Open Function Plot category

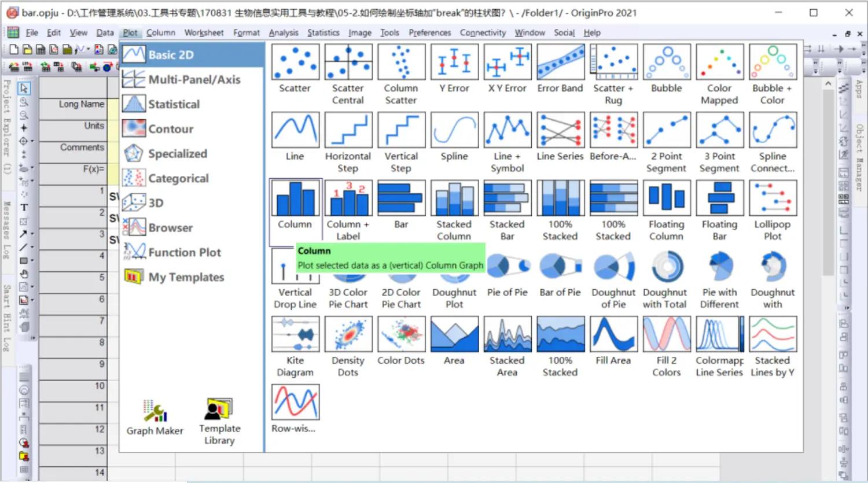tap(192, 252)
